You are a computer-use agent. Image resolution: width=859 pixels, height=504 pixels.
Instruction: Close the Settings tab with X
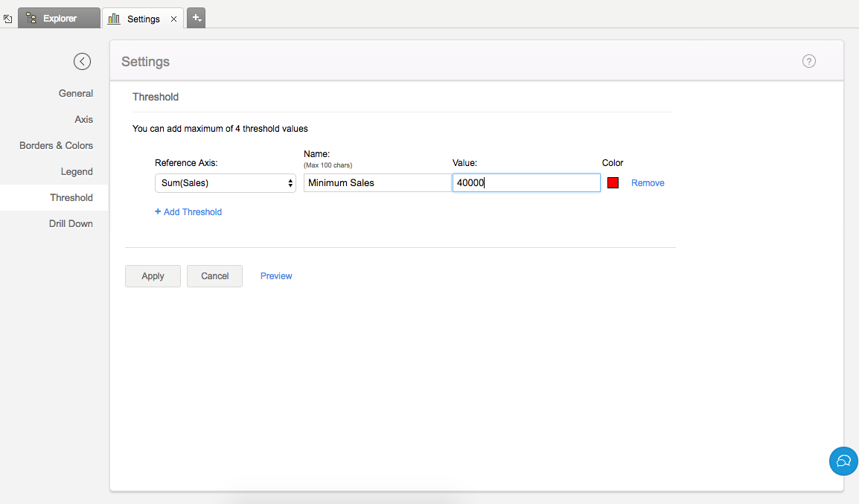pyautogui.click(x=174, y=19)
